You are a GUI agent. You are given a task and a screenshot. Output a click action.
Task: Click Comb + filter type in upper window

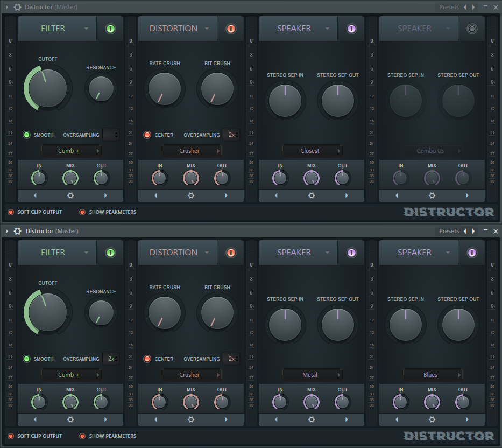point(71,151)
